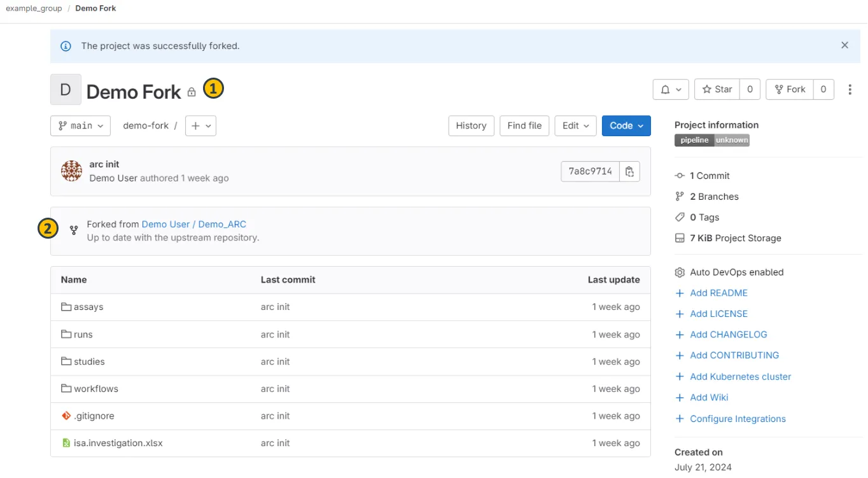This screenshot has width=868, height=478.
Task: Open the assays folder
Action: point(88,307)
